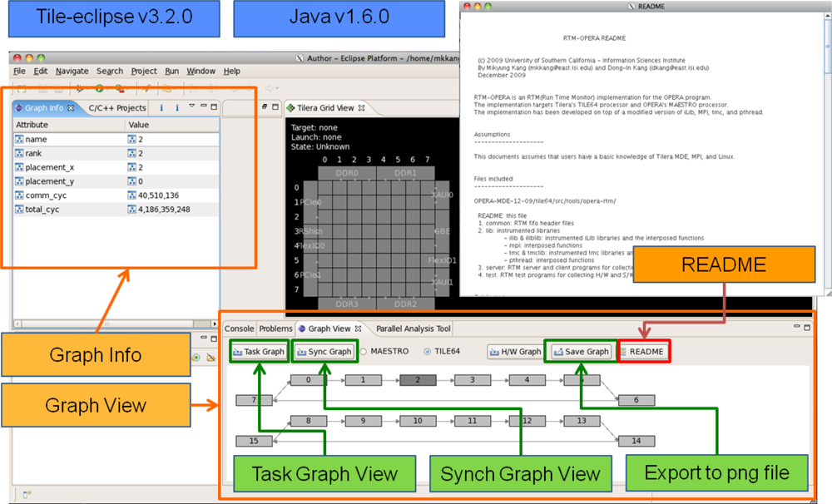Viewport: 832px width, 504px height.
Task: Open the forward navigation arrow dropdown
Action: (277, 88)
